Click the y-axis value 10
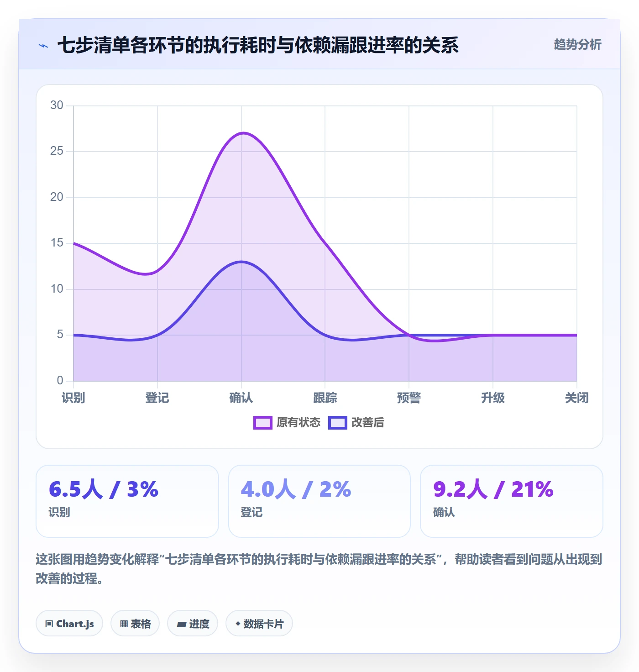The image size is (639, 672). [57, 289]
